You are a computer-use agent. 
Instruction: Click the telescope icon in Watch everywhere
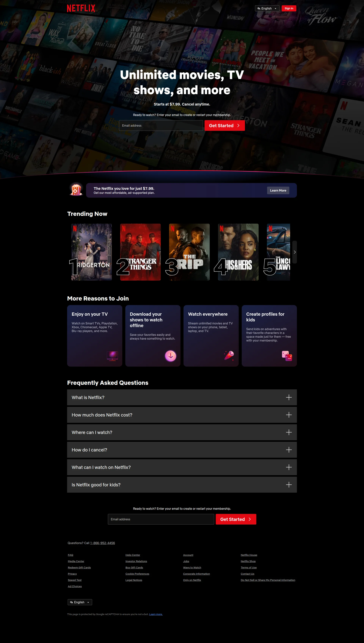tap(229, 355)
